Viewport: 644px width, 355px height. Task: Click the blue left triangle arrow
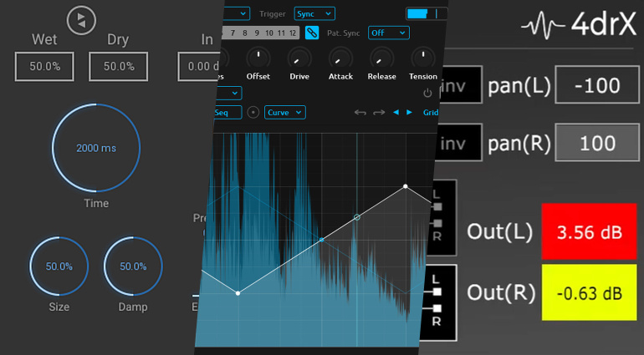pyautogui.click(x=396, y=112)
